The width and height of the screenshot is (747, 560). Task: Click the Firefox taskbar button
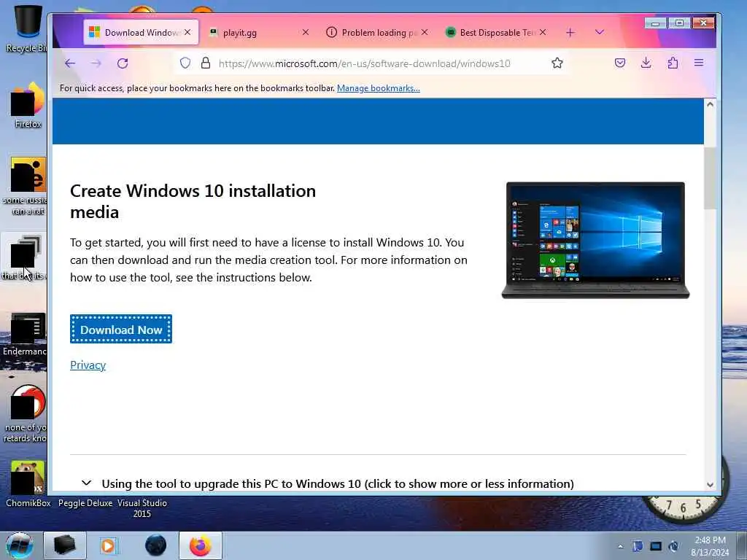pyautogui.click(x=201, y=545)
